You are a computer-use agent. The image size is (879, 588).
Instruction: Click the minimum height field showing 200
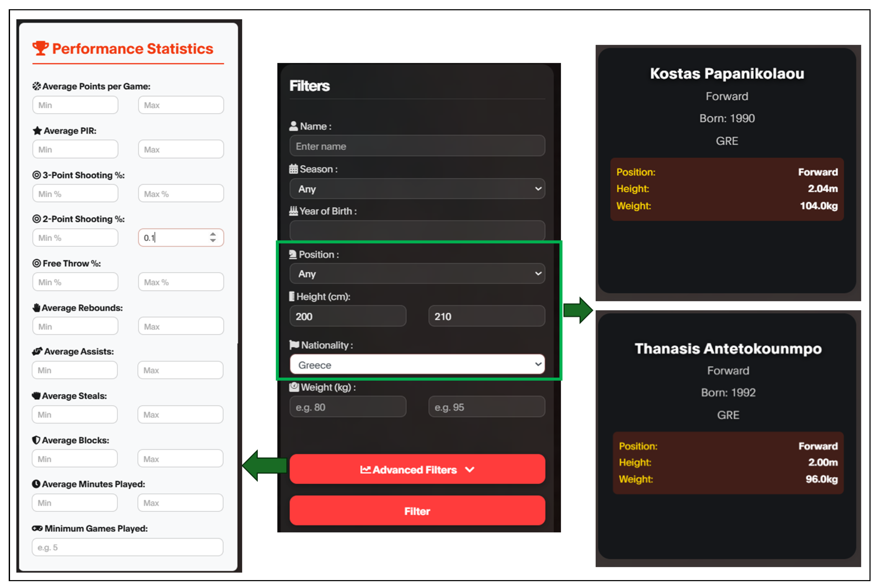click(348, 316)
